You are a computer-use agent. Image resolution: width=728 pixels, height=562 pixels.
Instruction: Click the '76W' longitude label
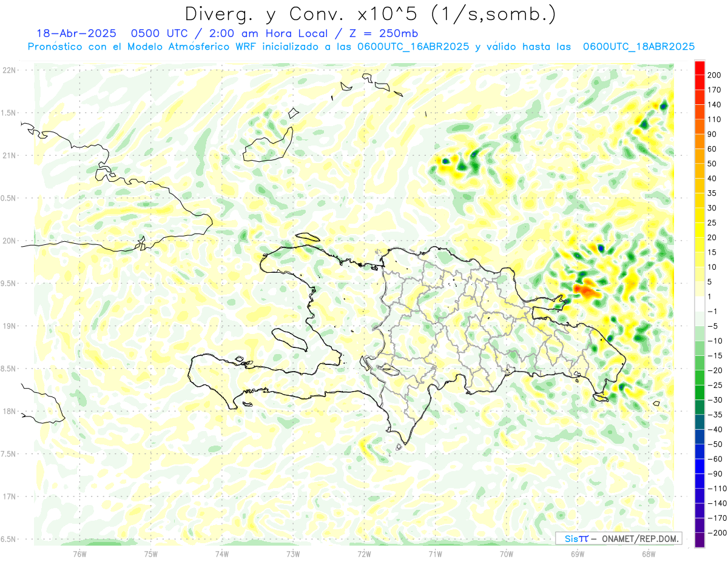(79, 554)
